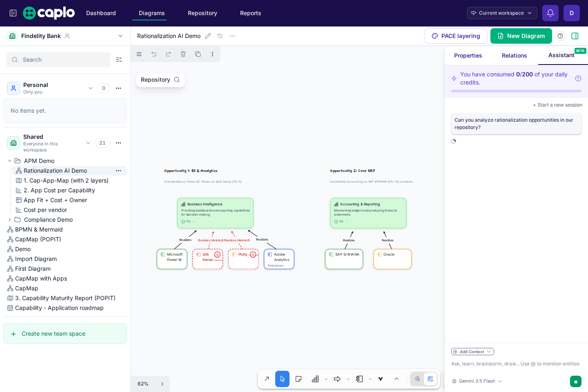The width and height of the screenshot is (588, 392).
Task: Focus the assistant prompt input
Action: click(x=515, y=364)
